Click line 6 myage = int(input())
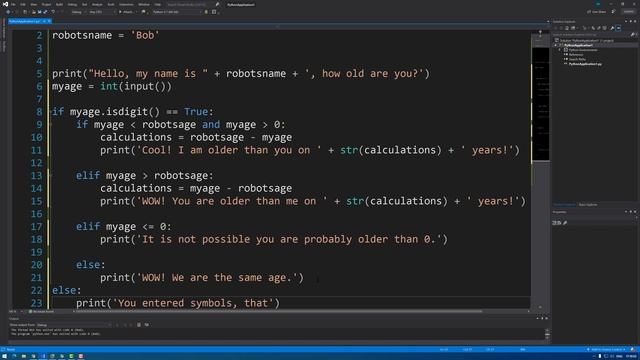 [112, 87]
